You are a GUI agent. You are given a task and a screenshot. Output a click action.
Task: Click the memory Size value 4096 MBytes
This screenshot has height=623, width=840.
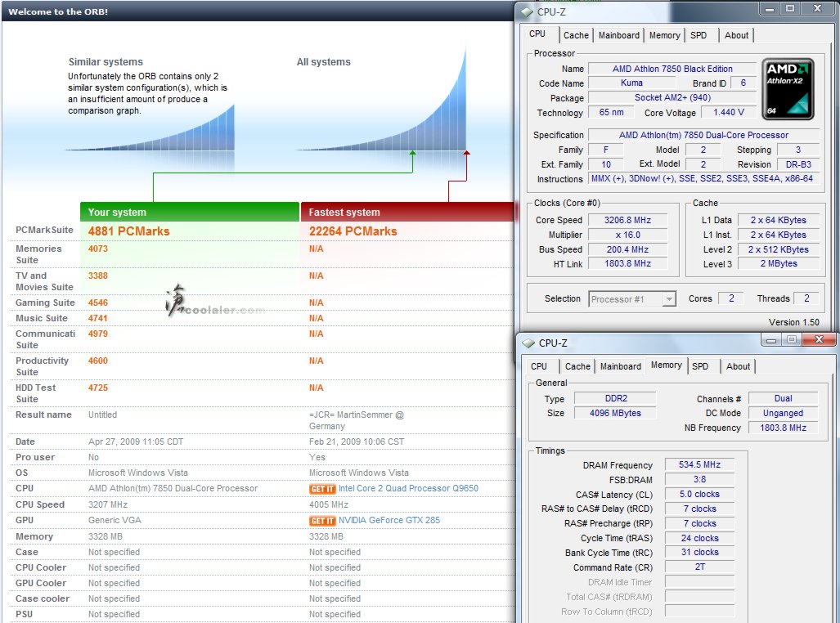point(616,413)
